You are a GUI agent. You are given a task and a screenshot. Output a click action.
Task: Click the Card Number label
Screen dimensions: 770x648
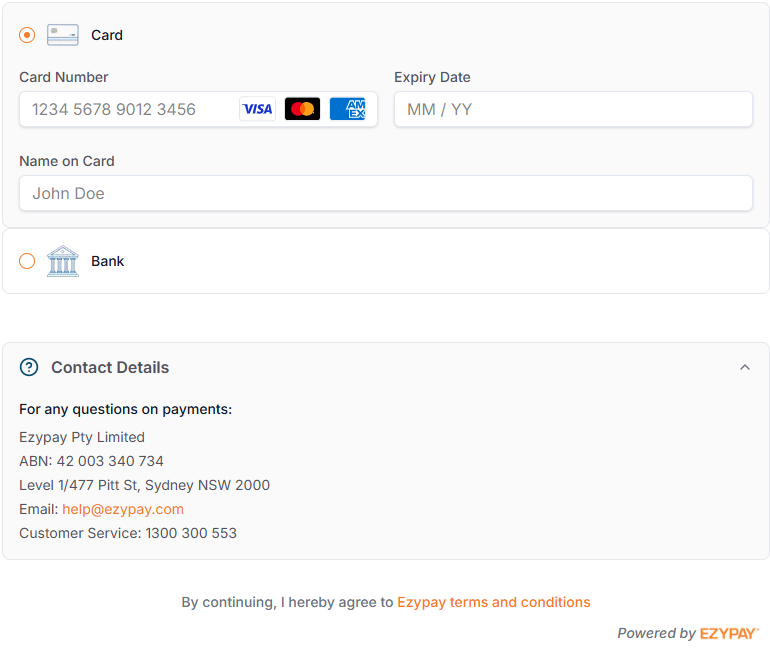[x=64, y=77]
